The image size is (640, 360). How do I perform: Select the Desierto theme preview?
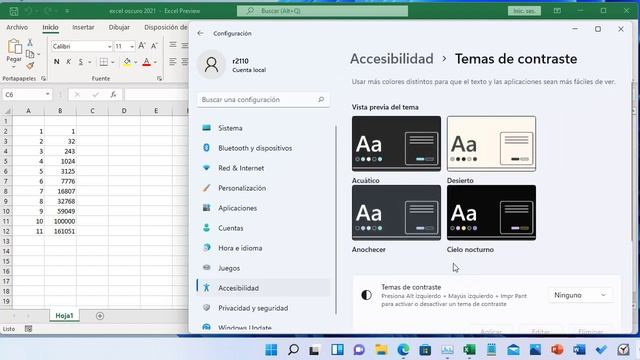[491, 143]
